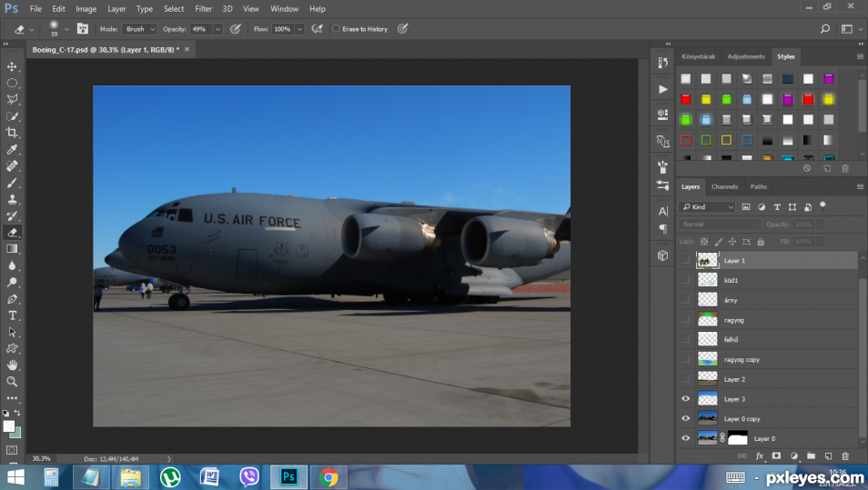The width and height of the screenshot is (868, 490).
Task: Open brush preset picker arrow
Action: (x=66, y=29)
